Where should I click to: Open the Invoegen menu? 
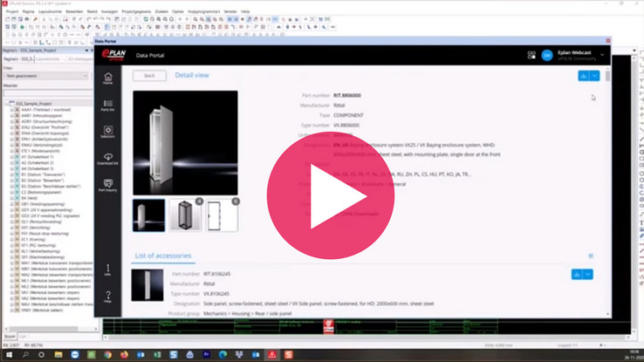coord(109,11)
